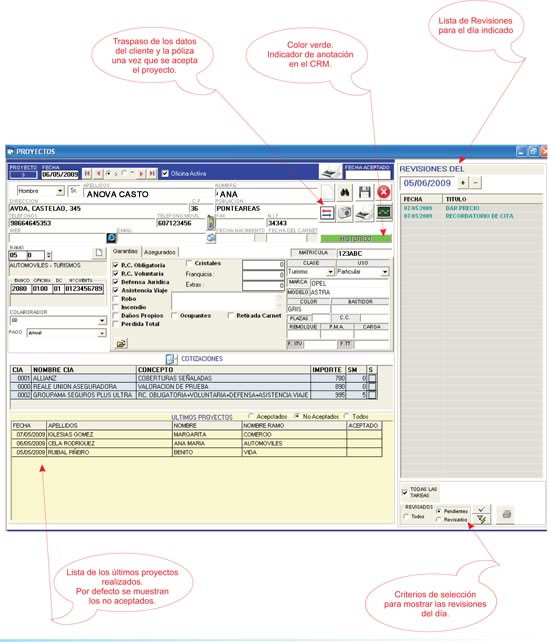Viewport: 550px width, 642px height.
Task: Select the Aceptados radio button
Action: point(251,416)
